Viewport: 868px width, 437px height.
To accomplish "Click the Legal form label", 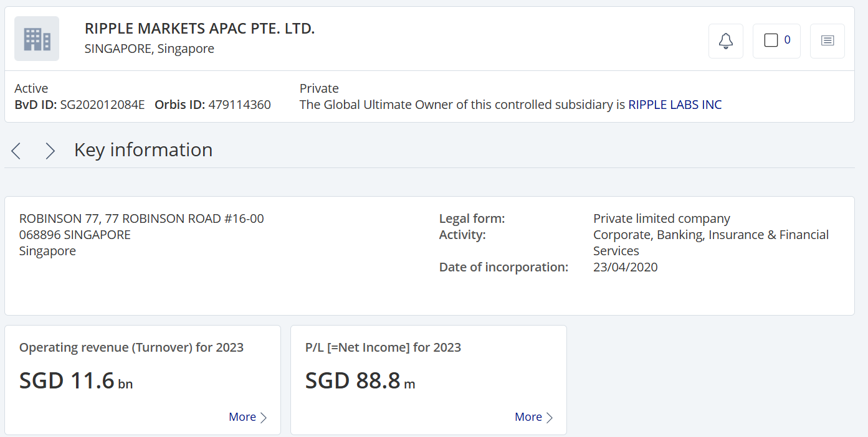I will [x=472, y=218].
